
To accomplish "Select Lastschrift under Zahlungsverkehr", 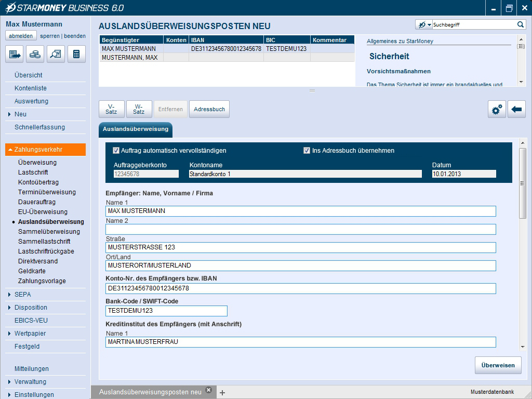I will 33,172.
